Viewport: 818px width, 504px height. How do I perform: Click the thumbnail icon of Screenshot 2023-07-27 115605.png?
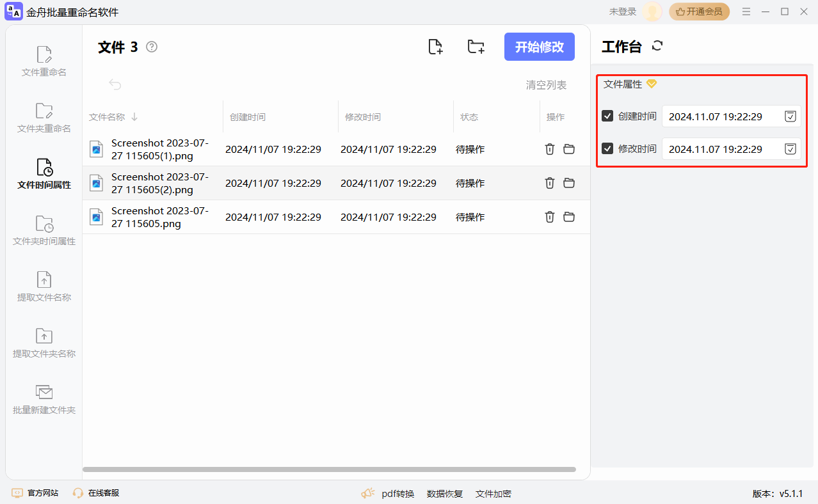tap(96, 217)
